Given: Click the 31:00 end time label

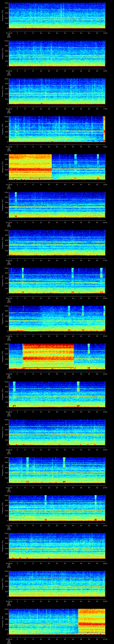Looking at the screenshot, I should point(105,639).
